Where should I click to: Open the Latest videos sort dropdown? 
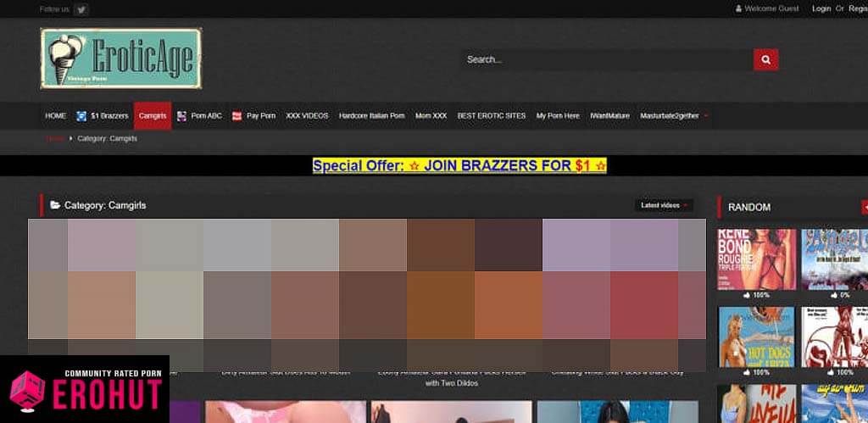click(x=664, y=205)
